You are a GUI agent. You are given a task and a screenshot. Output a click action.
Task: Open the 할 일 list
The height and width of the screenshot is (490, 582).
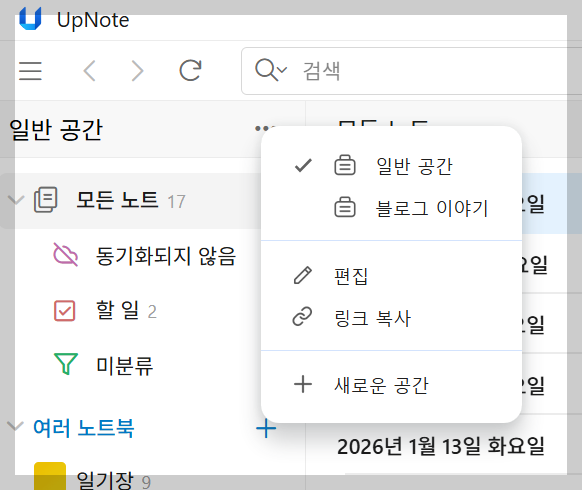click(117, 311)
